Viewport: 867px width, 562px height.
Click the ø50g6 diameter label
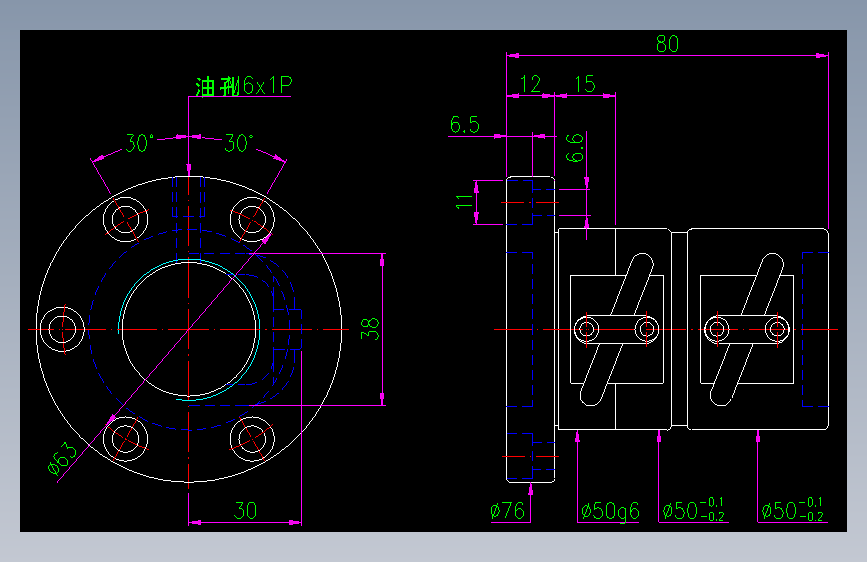tap(610, 511)
